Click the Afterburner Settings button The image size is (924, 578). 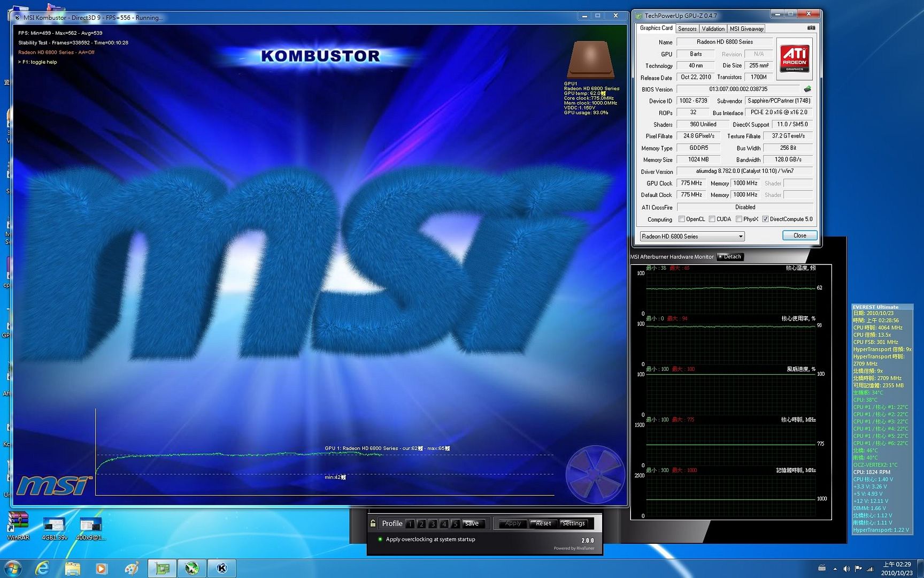573,523
